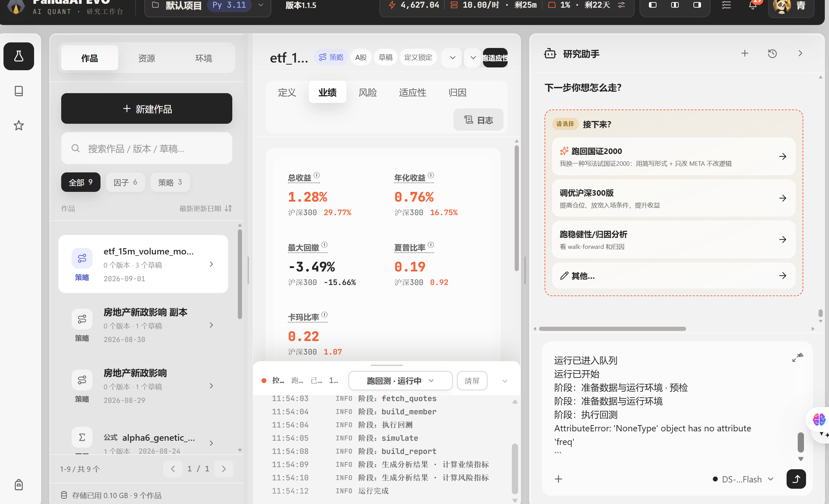
Task: Choose 调优沪深300版 suggestion
Action: click(x=674, y=198)
